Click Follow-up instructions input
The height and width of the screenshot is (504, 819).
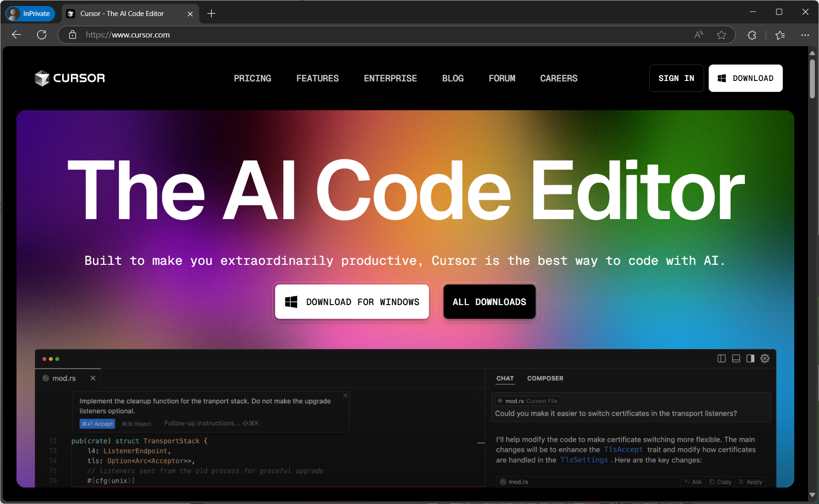coord(212,424)
